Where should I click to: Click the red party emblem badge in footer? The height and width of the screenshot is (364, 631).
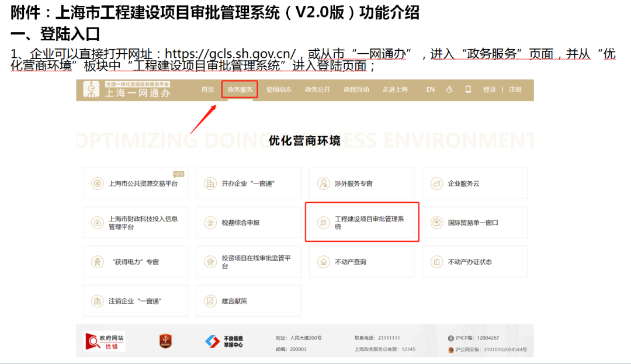[x=166, y=342]
